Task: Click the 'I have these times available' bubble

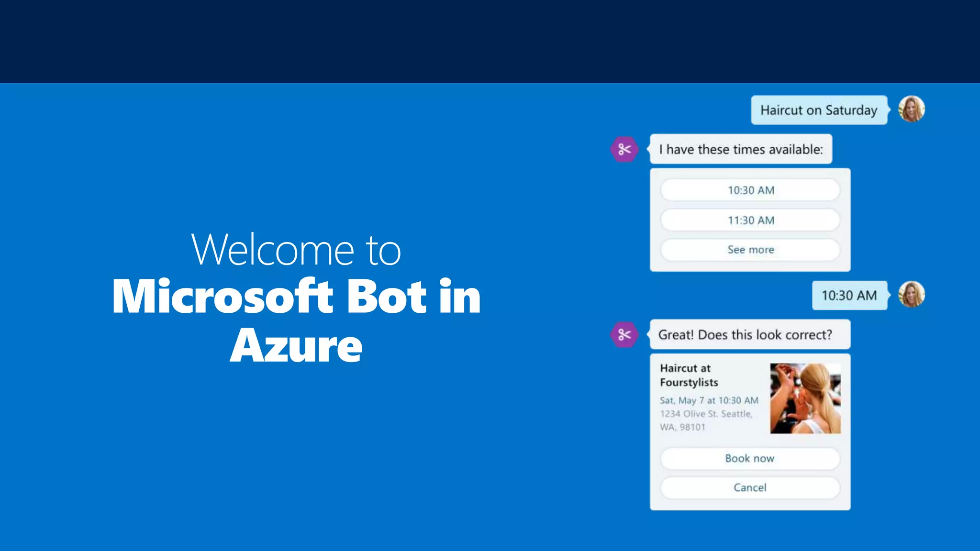Action: point(740,150)
